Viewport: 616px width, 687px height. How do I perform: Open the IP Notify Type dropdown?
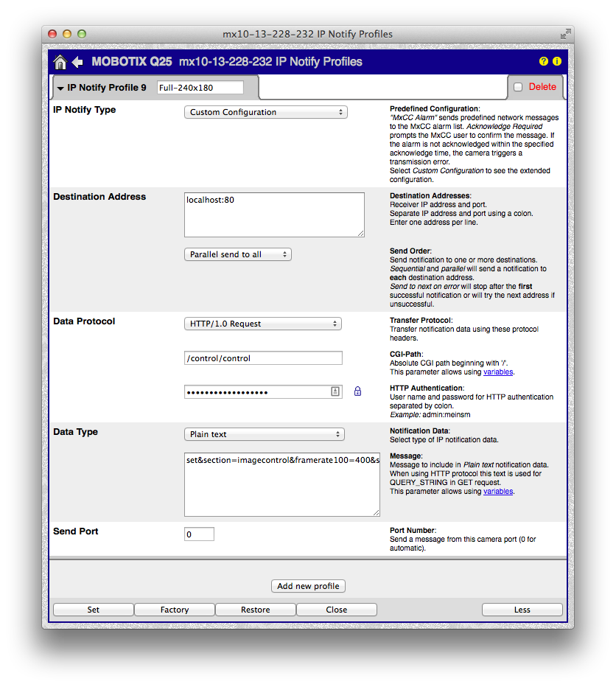(265, 112)
